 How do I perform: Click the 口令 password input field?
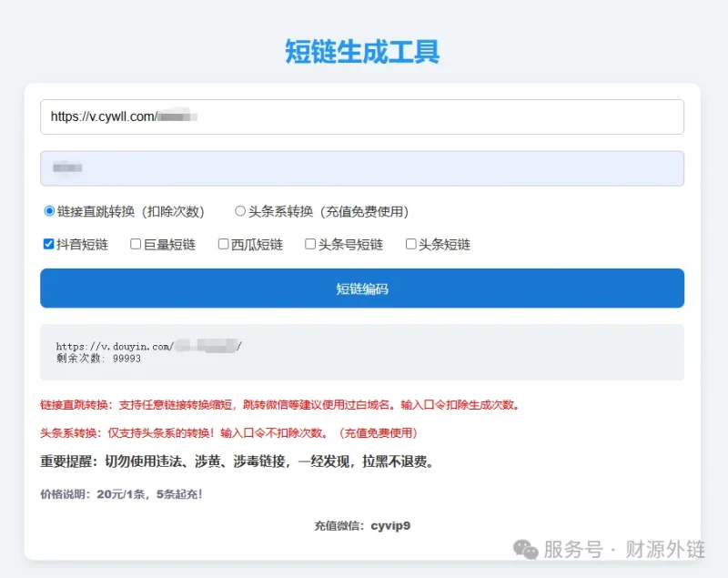click(361, 167)
